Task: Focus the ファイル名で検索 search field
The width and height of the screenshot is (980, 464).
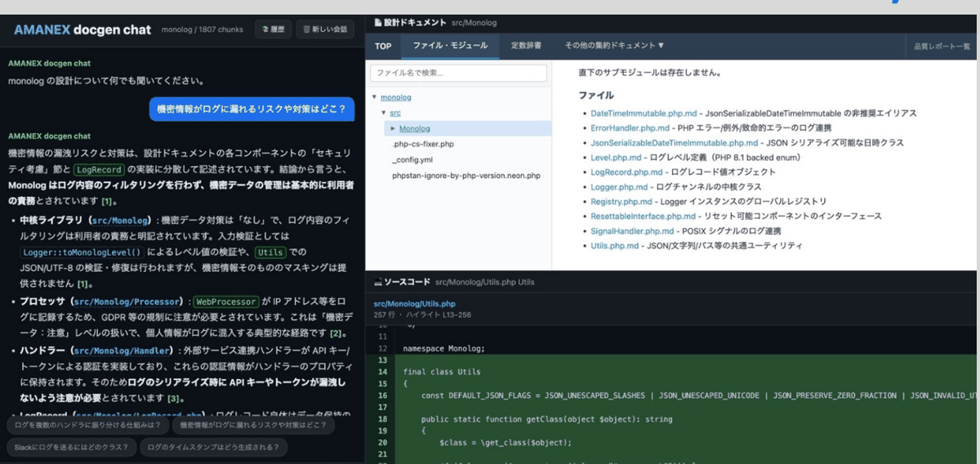Action: point(458,74)
